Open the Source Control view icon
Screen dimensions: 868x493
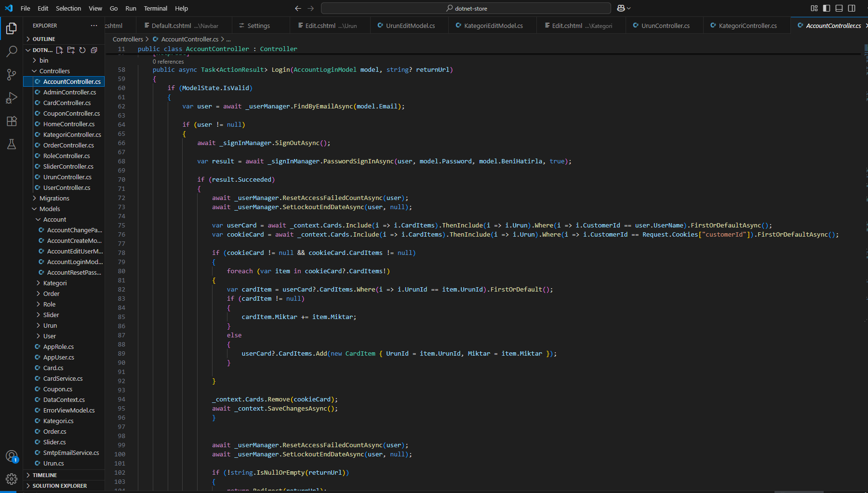coord(12,75)
